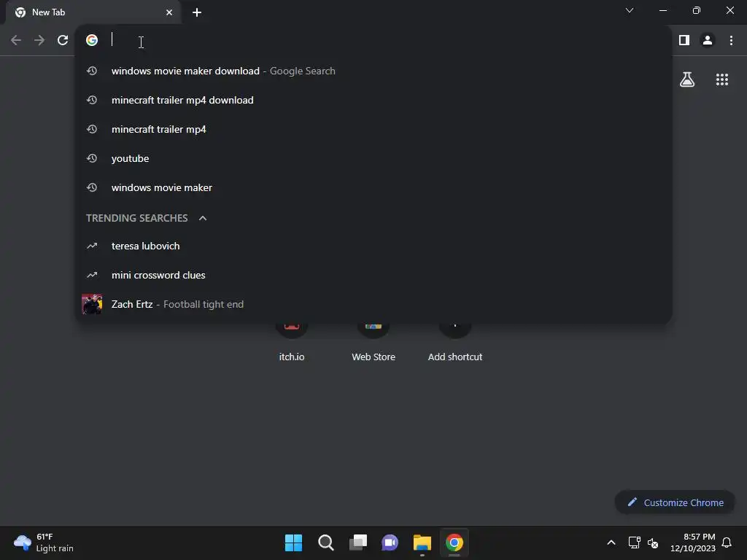Open network status in system tray

coord(634,542)
